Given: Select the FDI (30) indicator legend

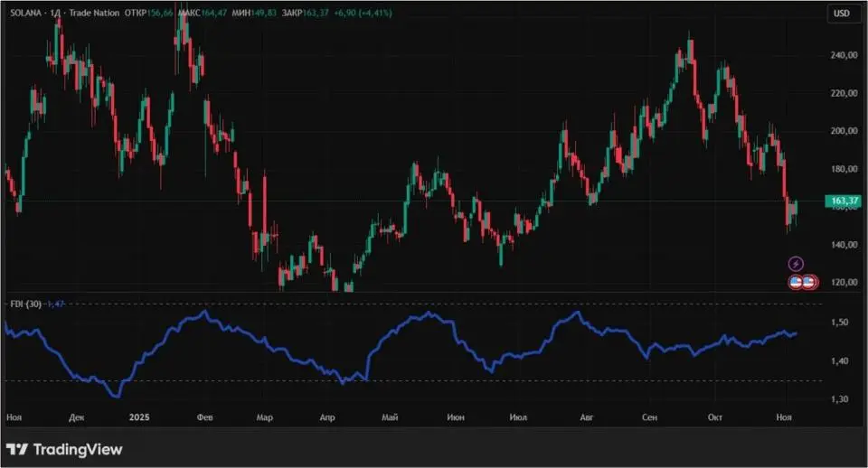Looking at the screenshot, I should click(x=24, y=304).
